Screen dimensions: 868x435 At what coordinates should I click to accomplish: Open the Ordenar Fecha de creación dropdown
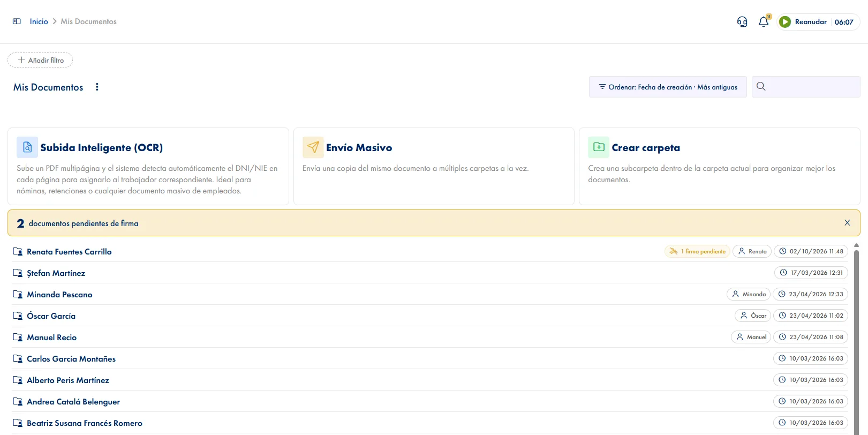coord(668,87)
